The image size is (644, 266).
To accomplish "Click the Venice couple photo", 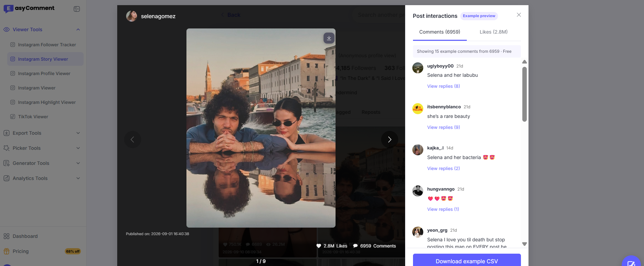I will [x=261, y=128].
